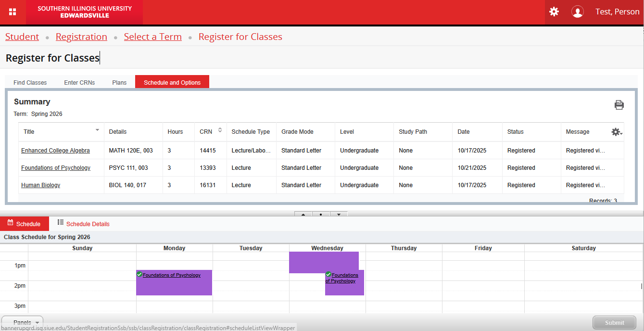Open the summary table column settings gear
The image size is (644, 331).
pos(616,132)
